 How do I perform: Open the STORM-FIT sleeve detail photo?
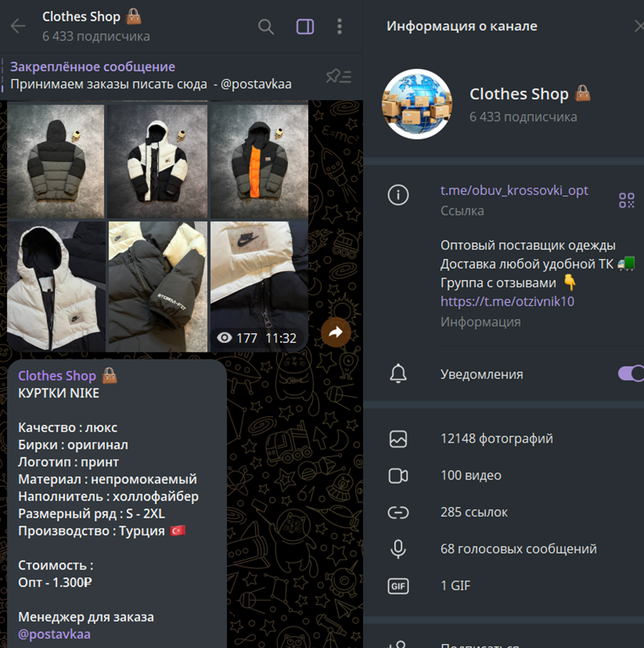click(x=157, y=286)
